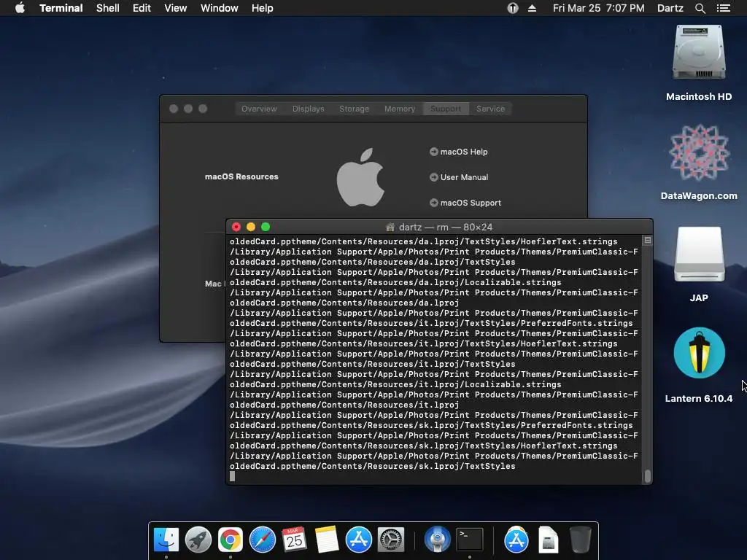The width and height of the screenshot is (747, 560).
Task: Open the Terminal app menu
Action: 61,8
